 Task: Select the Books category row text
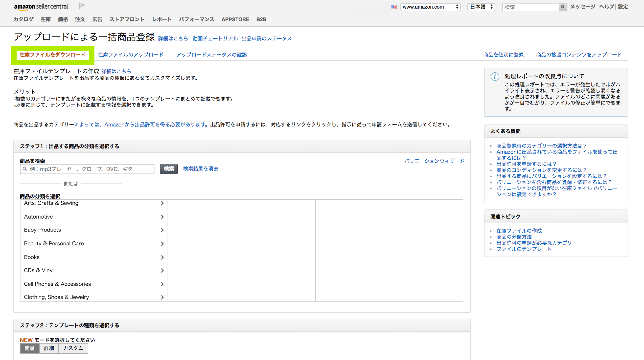[32, 257]
